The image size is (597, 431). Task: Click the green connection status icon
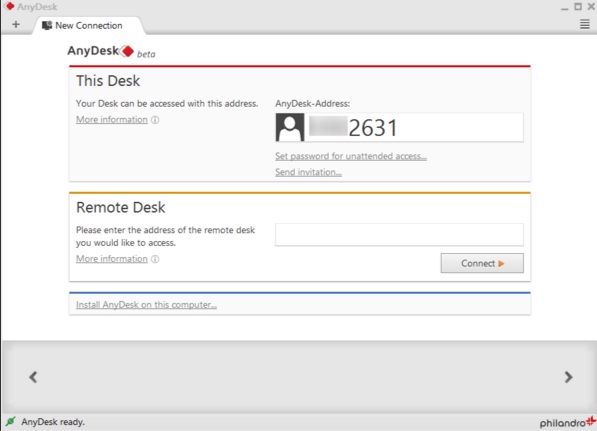pos(11,421)
